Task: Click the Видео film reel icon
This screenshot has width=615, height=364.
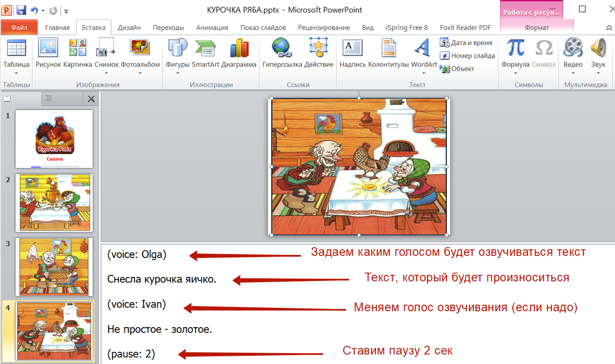Action: pos(573,48)
